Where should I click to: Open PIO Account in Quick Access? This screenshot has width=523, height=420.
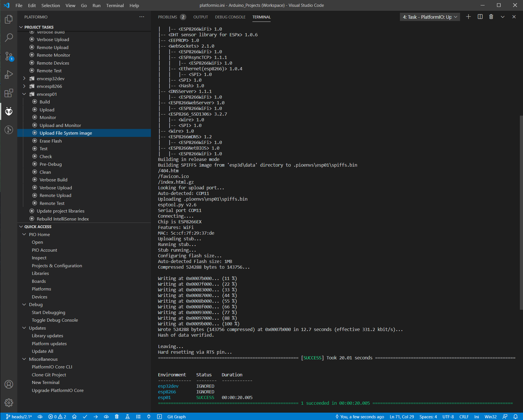point(45,250)
